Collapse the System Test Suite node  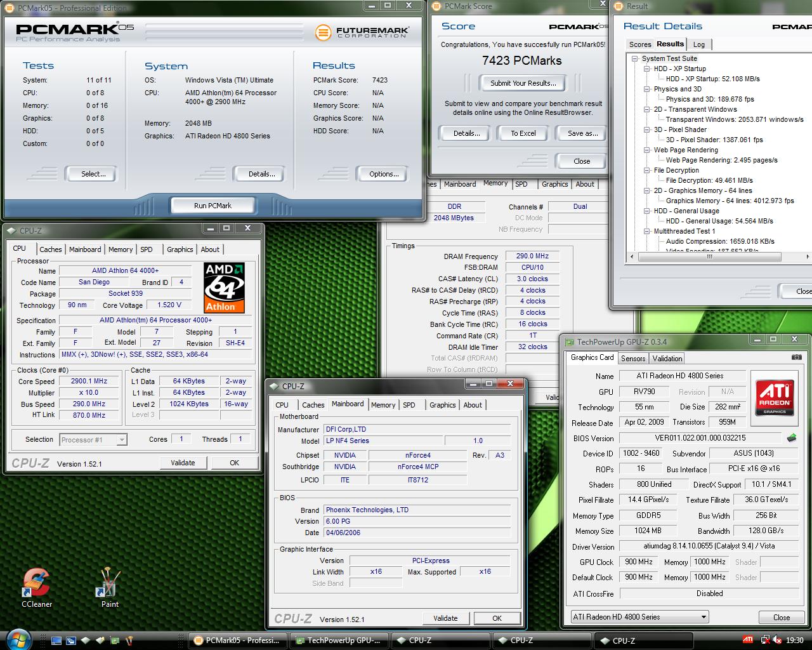point(634,58)
